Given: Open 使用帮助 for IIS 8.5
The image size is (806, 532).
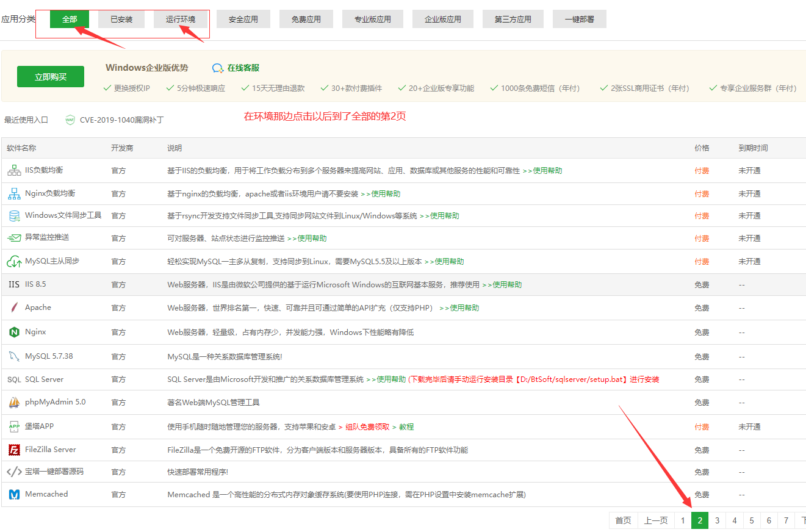Looking at the screenshot, I should click(502, 285).
